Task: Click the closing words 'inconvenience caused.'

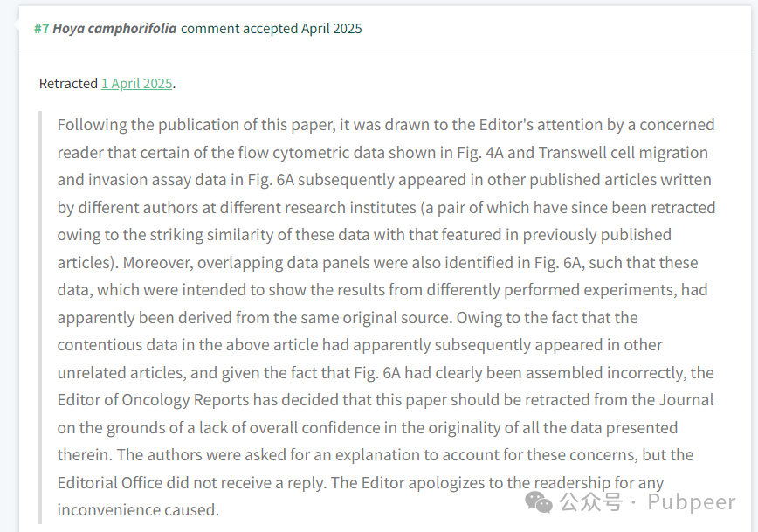Action: click(138, 510)
